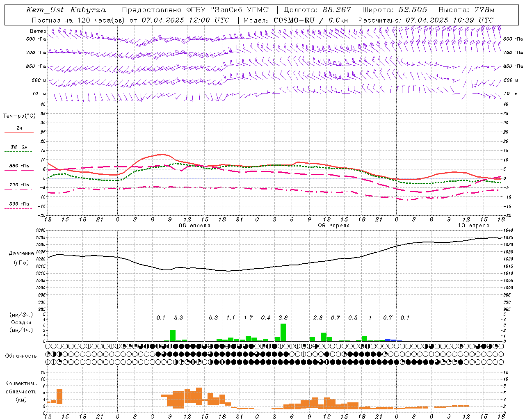Click the 'Тем-ра(°C)' temperature label
The image size is (525, 420).
coord(19,116)
